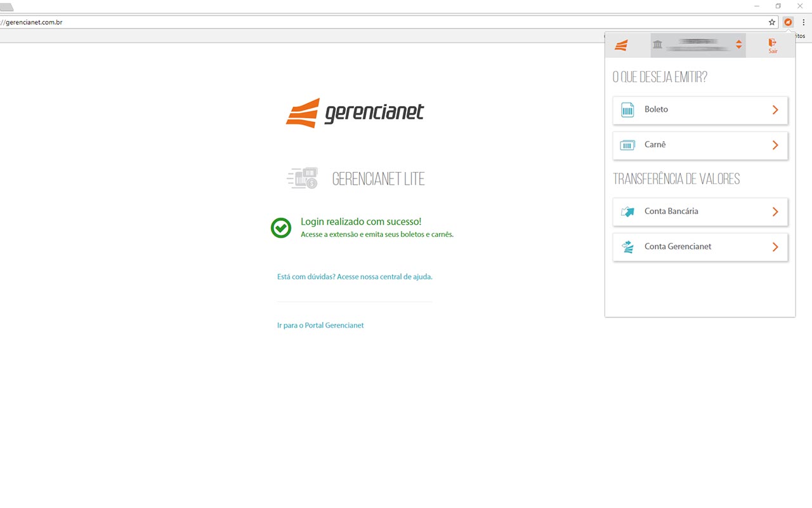812x508 pixels.
Task: Click the 'GERENCIANET LITE' title text
Action: pos(379,179)
